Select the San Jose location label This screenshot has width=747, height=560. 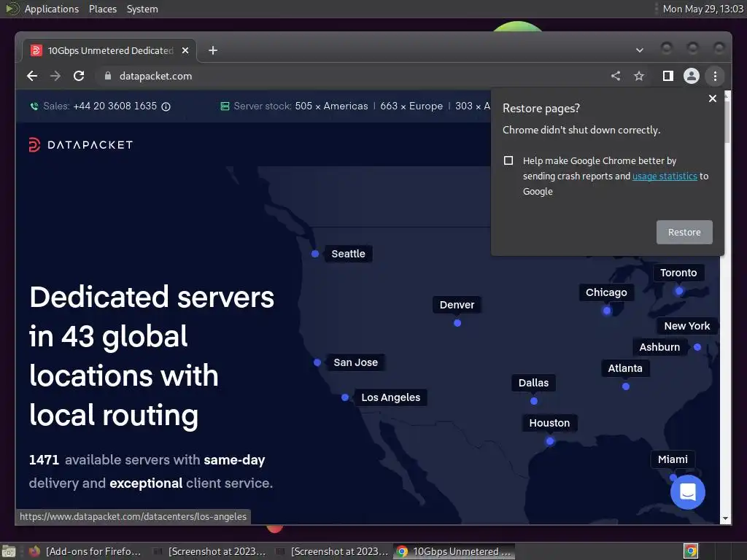pyautogui.click(x=355, y=362)
